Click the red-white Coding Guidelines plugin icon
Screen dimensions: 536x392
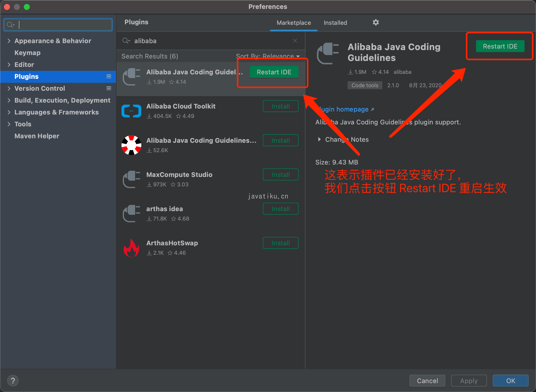131,145
